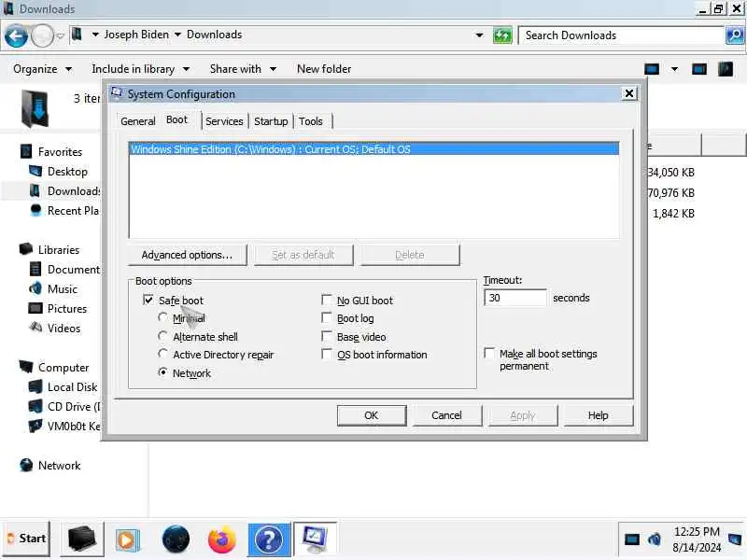Launch the media player taskbar icon
The height and width of the screenshot is (560, 747).
(x=126, y=540)
